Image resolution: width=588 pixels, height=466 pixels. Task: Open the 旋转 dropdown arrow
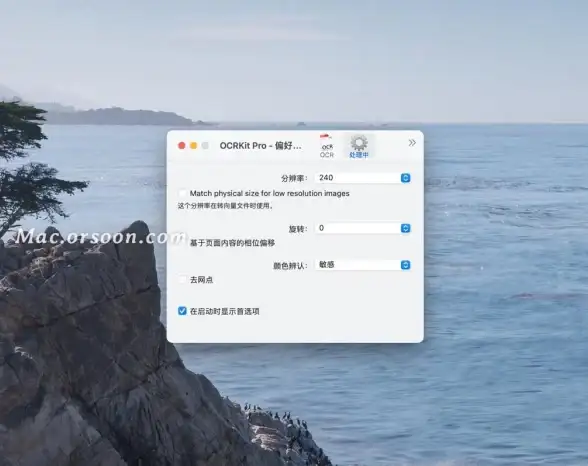tap(405, 228)
